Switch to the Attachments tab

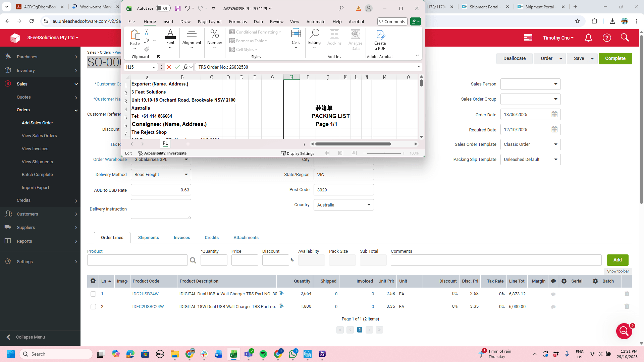coord(246,238)
